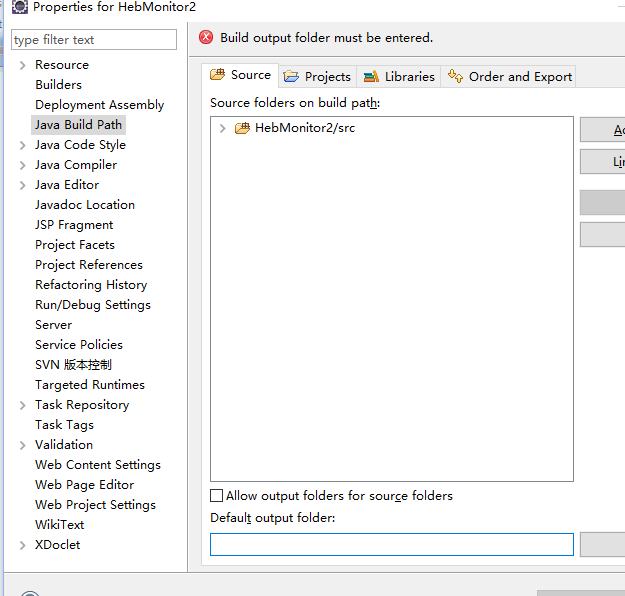This screenshot has height=596, width=625.
Task: Click the red error icon
Action: click(206, 37)
